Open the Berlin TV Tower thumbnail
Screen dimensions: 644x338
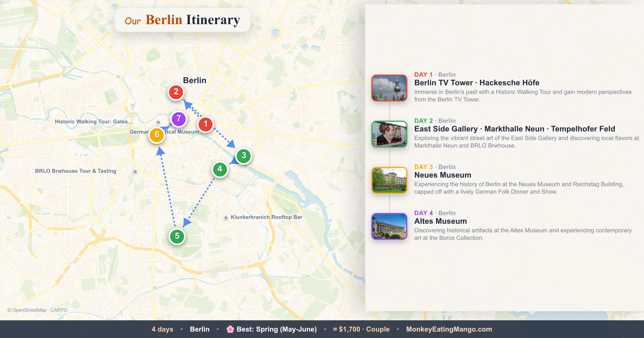pos(389,88)
